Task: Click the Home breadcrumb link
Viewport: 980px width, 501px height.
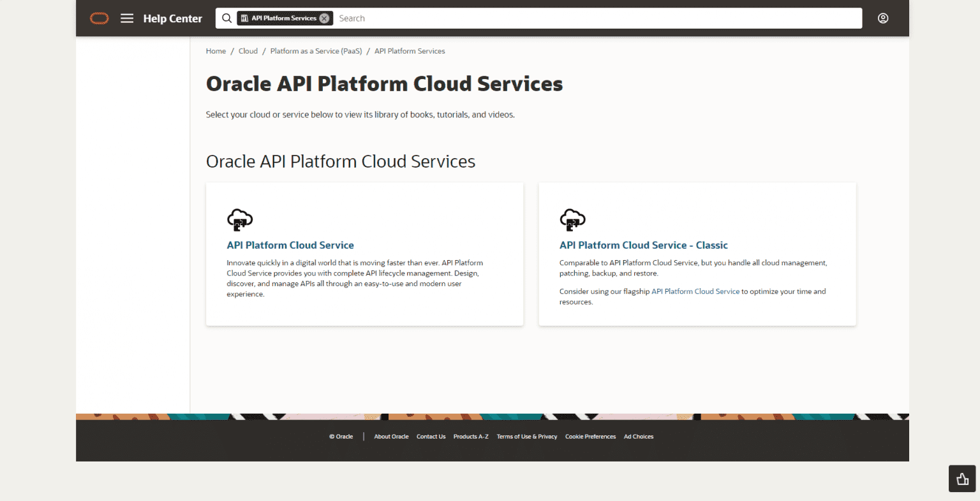Action: 216,51
